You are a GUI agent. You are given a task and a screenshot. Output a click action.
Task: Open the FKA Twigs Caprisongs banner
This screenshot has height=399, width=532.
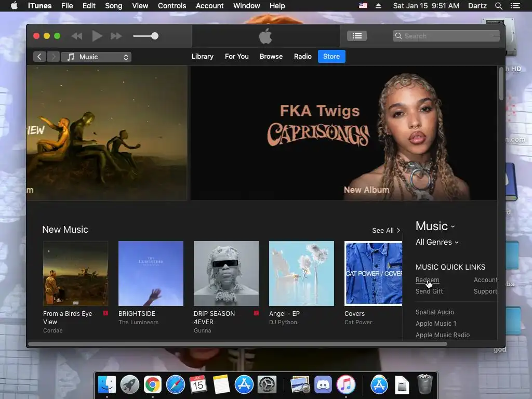(344, 132)
